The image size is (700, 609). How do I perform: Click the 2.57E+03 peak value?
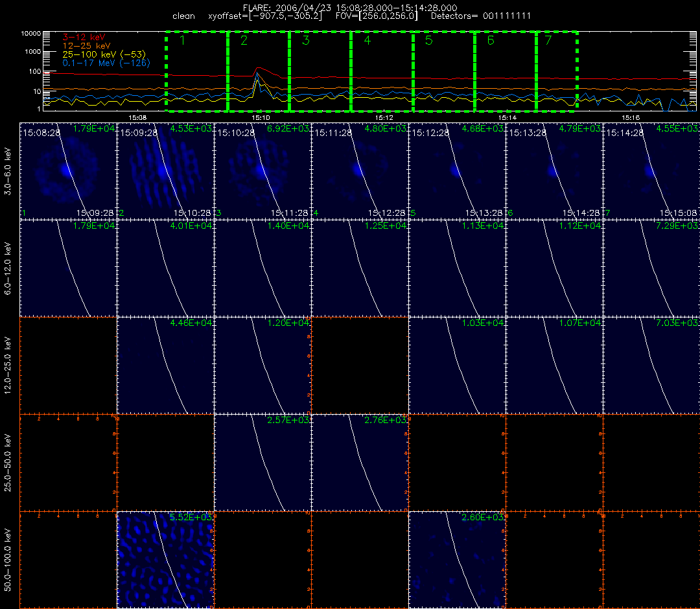tap(288, 420)
